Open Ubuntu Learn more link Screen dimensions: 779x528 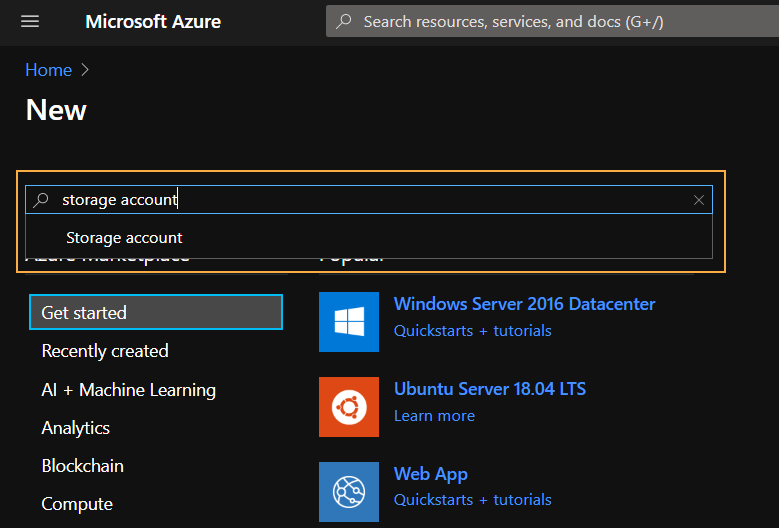pyautogui.click(x=434, y=416)
